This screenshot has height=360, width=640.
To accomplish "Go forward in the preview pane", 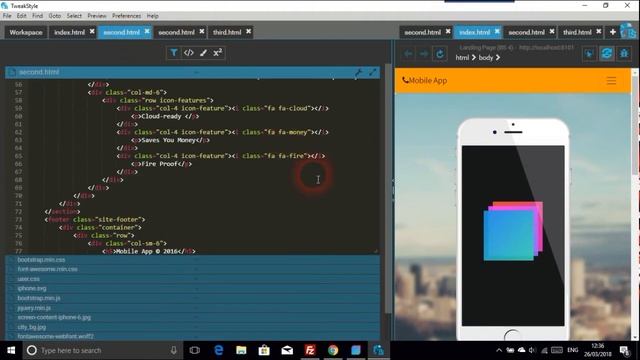I will [x=424, y=54].
